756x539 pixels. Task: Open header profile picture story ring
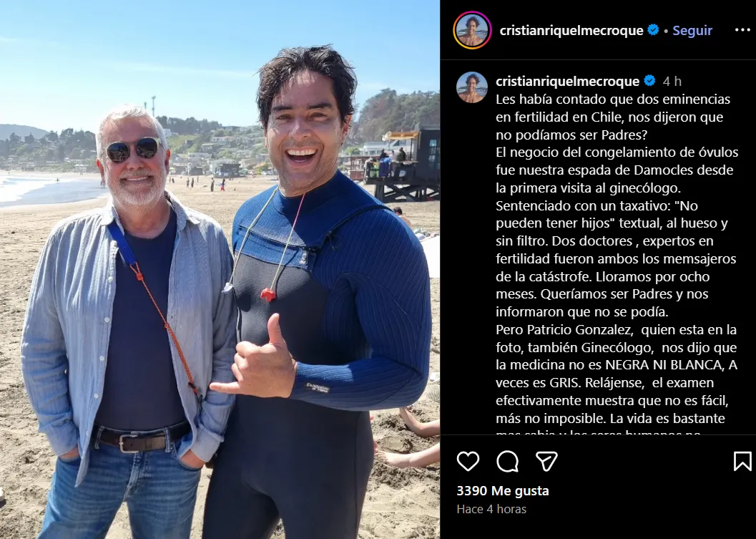[472, 30]
